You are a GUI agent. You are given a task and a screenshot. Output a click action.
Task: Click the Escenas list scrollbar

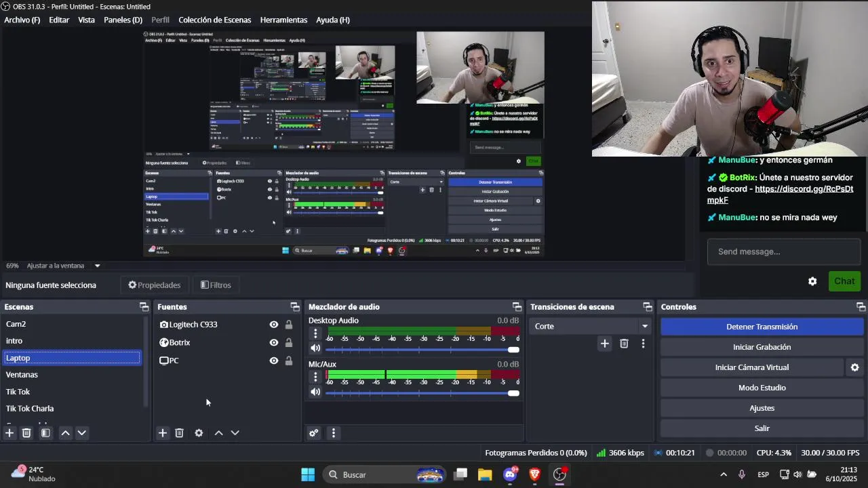pyautogui.click(x=145, y=363)
